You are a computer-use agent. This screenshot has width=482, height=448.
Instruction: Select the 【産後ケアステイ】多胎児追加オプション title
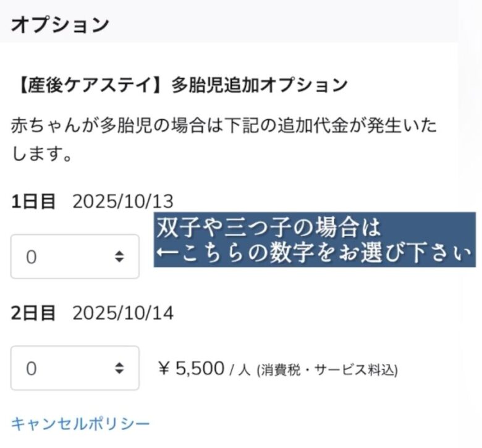pos(179,85)
